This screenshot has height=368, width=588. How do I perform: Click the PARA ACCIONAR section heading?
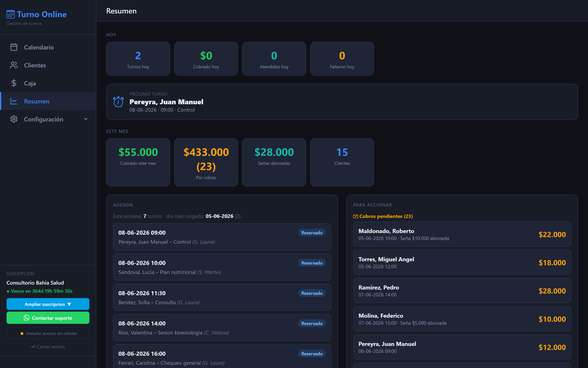coord(372,205)
